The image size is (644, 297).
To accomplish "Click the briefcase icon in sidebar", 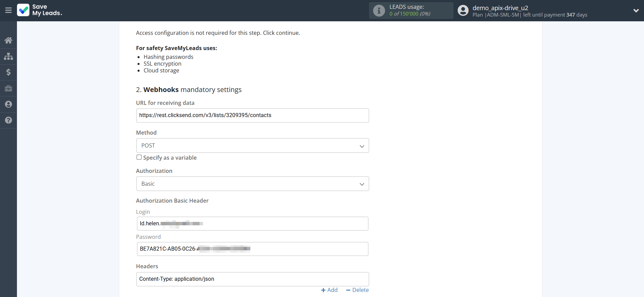I will point(8,88).
